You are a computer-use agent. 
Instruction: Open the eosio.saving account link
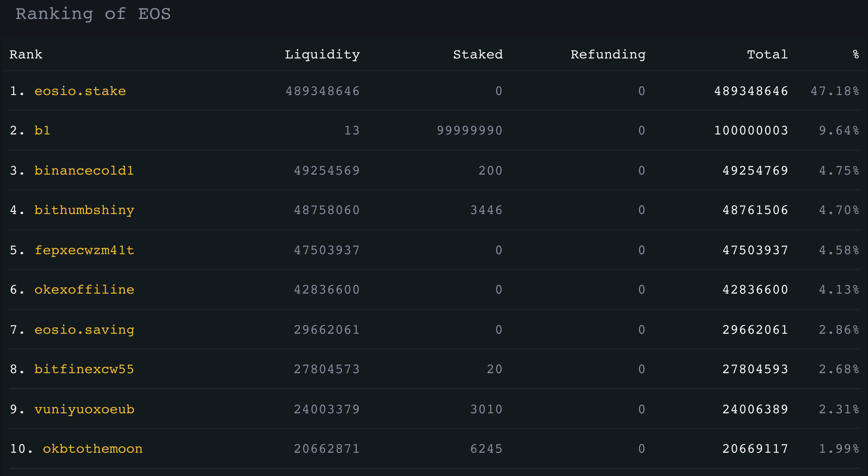tap(84, 330)
